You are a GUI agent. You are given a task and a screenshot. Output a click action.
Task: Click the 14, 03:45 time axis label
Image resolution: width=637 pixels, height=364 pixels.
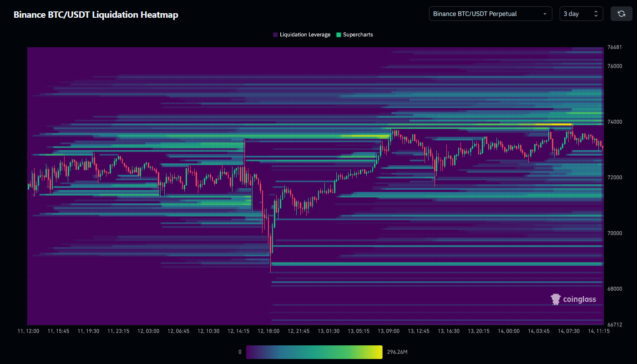click(539, 331)
